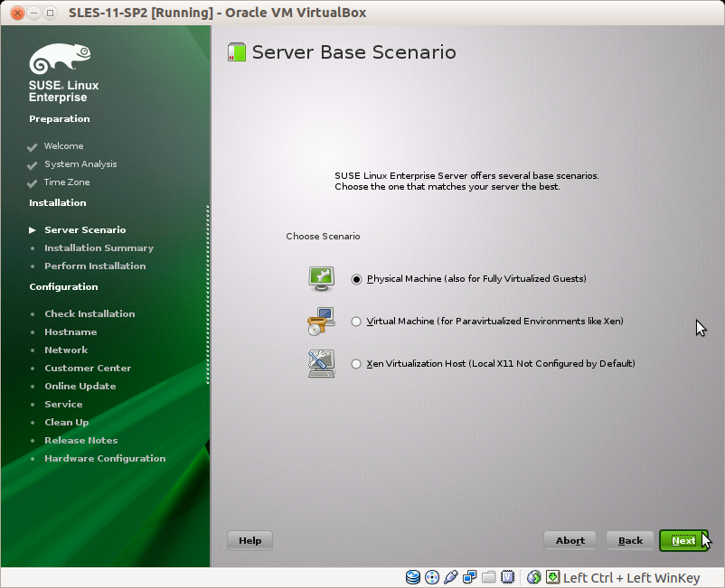
Task: Click the Server Base Scenario heading text
Action: [353, 52]
